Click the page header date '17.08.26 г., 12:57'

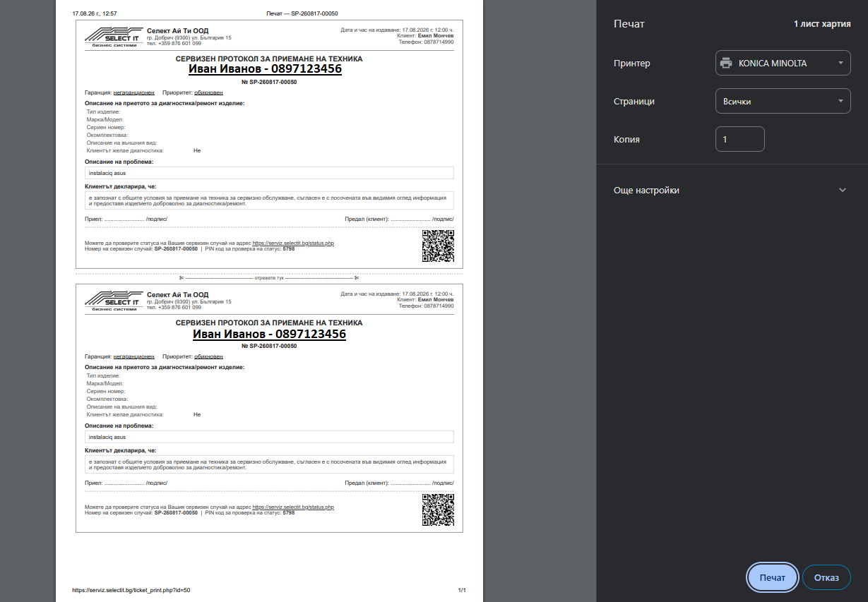click(x=95, y=13)
